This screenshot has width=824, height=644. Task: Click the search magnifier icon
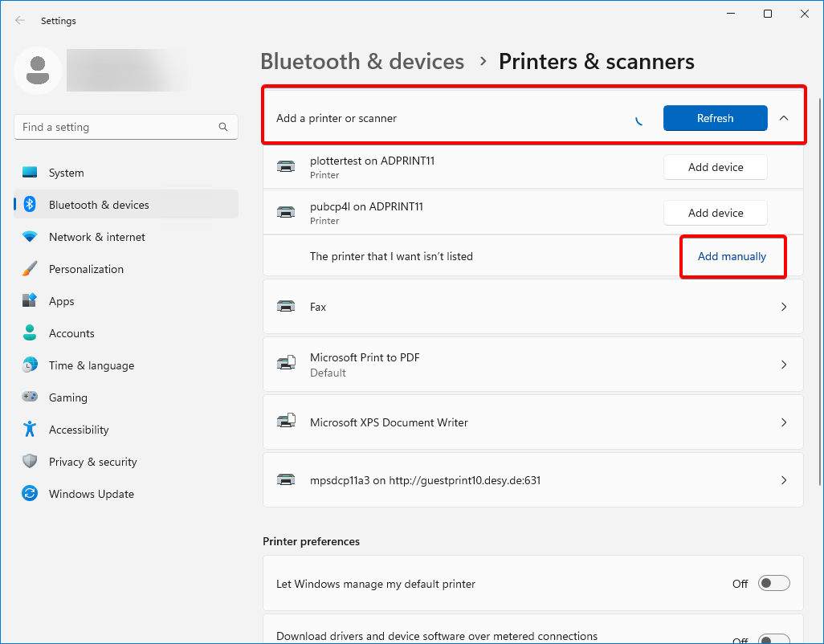coord(223,127)
